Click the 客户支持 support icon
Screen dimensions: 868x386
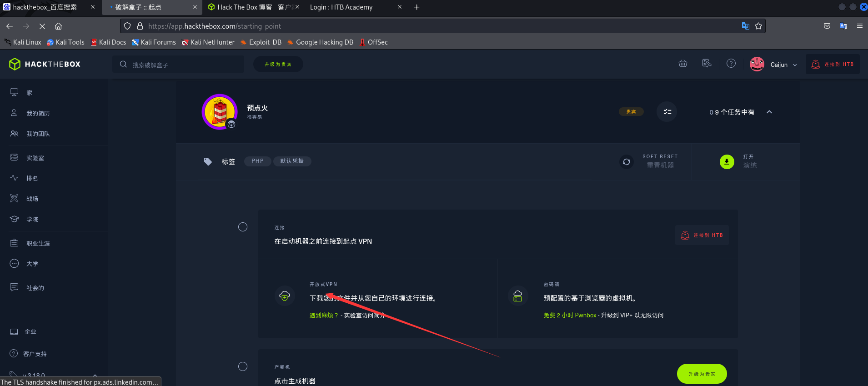tap(14, 353)
